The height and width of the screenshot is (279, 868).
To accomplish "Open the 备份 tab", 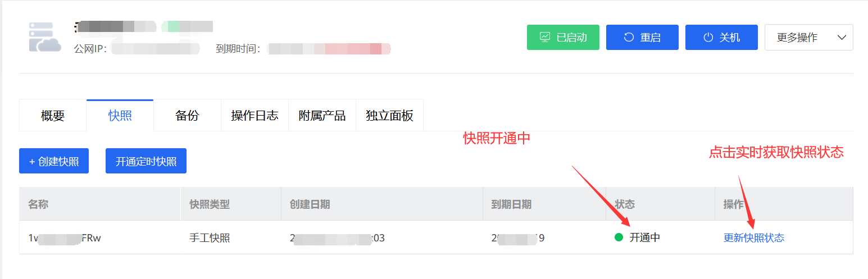I will (x=187, y=116).
